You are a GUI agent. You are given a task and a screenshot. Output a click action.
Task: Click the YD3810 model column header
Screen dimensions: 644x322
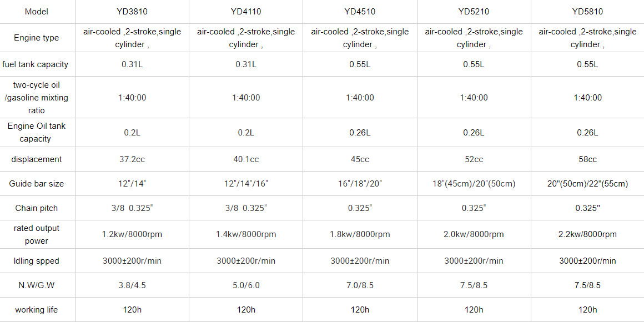click(x=132, y=12)
